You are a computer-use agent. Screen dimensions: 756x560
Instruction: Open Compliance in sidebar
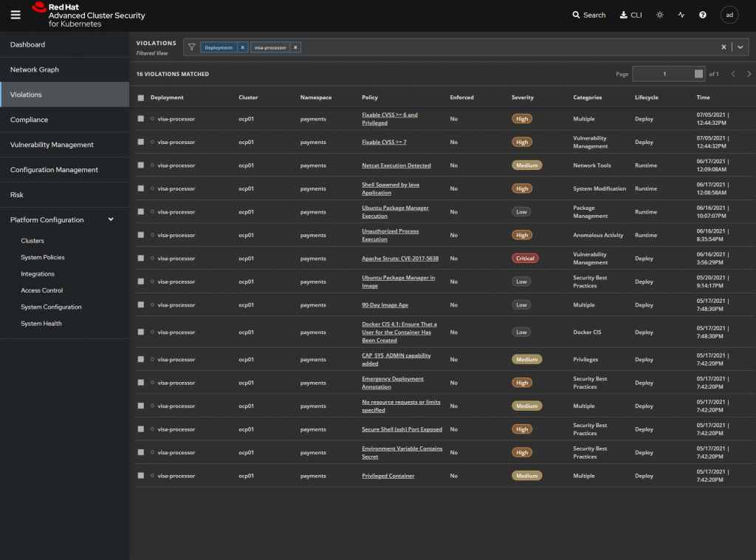click(x=65, y=120)
